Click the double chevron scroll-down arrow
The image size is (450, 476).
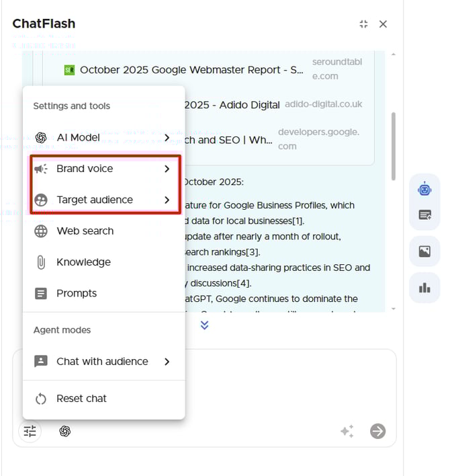(x=205, y=325)
